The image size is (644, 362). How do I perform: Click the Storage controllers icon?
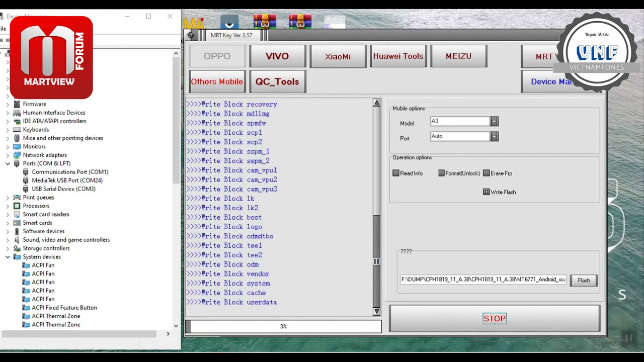(x=17, y=248)
